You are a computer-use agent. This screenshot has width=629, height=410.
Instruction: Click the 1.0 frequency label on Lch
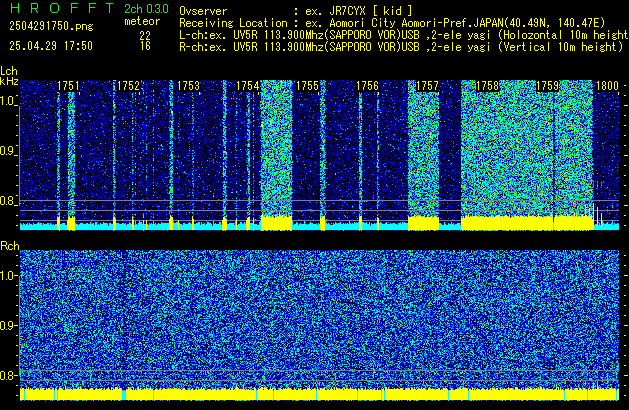coord(8,101)
